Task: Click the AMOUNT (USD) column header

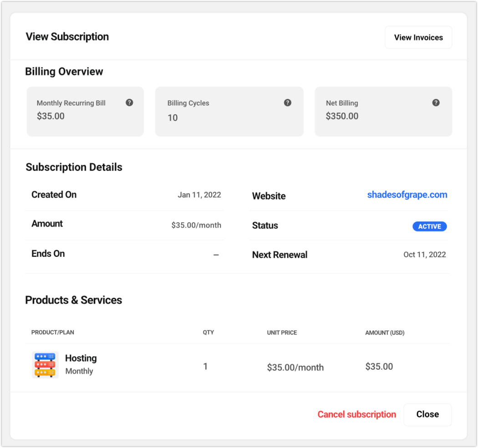Action: pyautogui.click(x=385, y=333)
